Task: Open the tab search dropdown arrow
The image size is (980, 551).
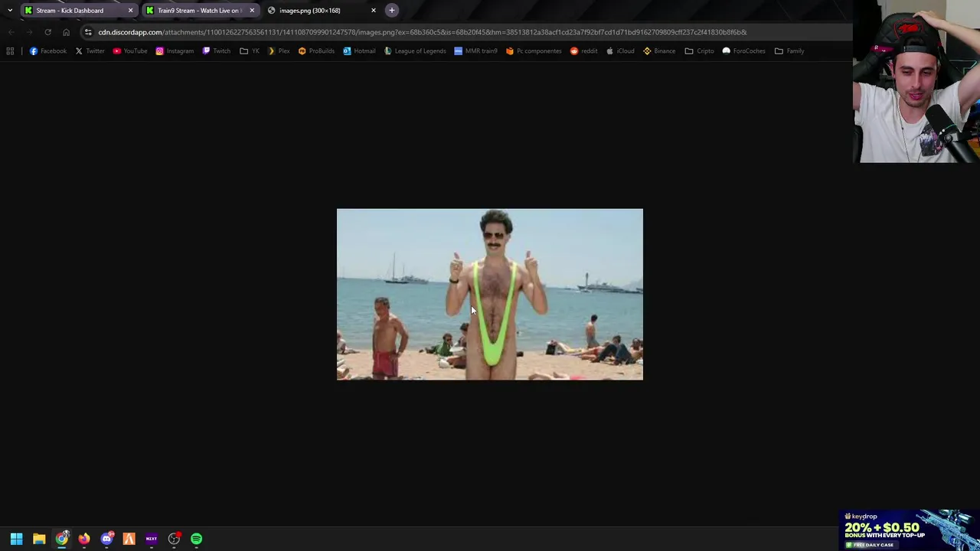Action: [9, 11]
